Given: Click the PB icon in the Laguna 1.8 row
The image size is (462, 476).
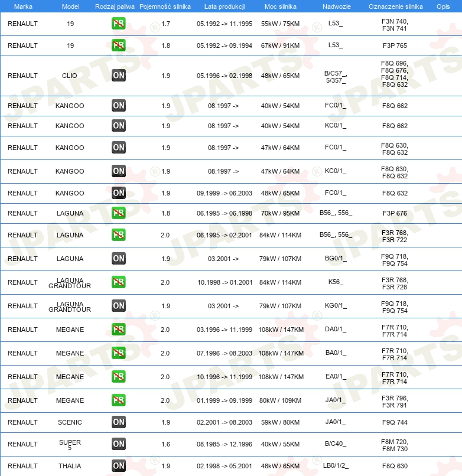Looking at the screenshot, I should pos(118,213).
